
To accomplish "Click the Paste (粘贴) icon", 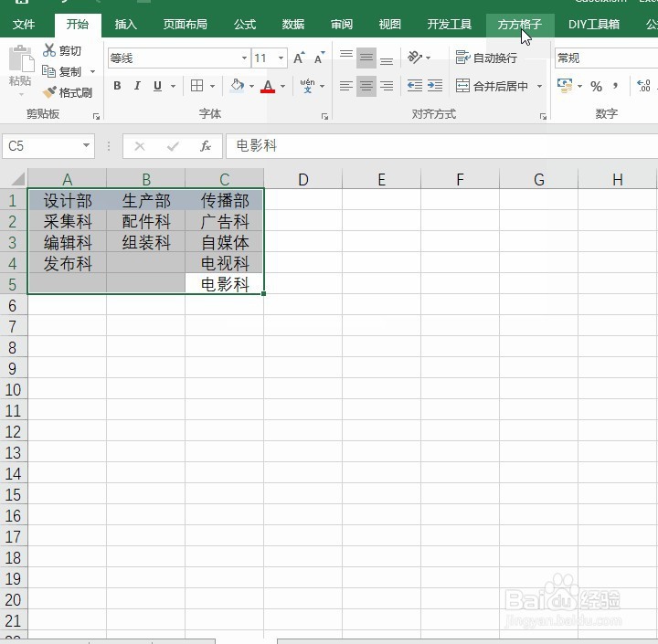I will 21,58.
